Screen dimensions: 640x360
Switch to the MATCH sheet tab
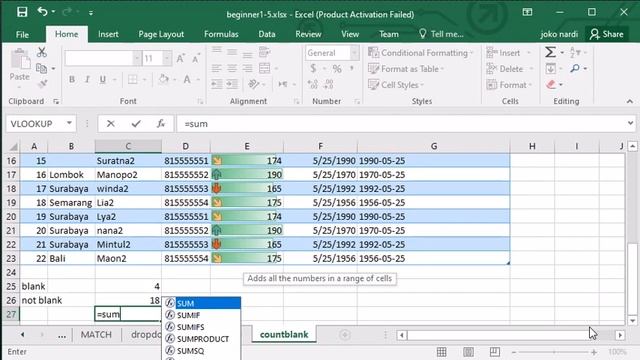[x=96, y=335]
